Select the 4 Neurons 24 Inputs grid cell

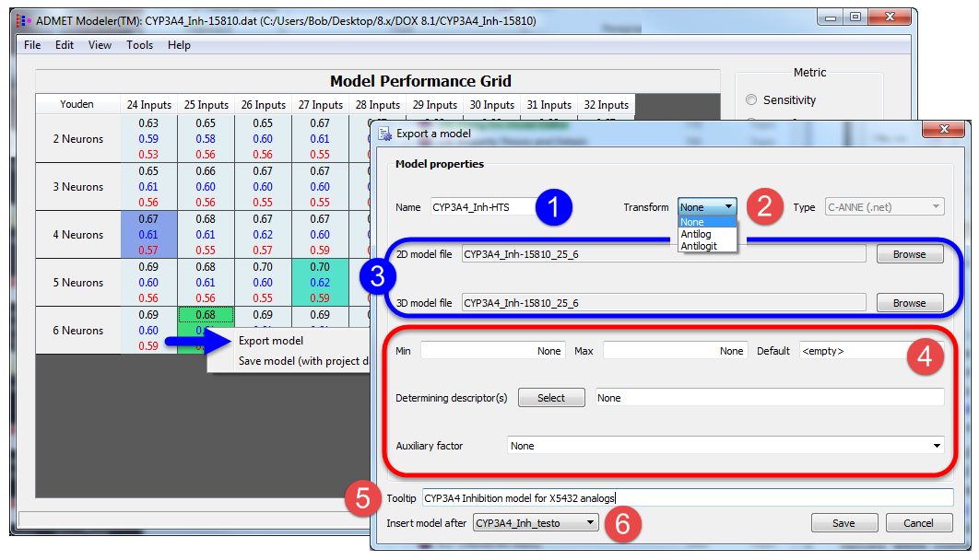tap(148, 235)
